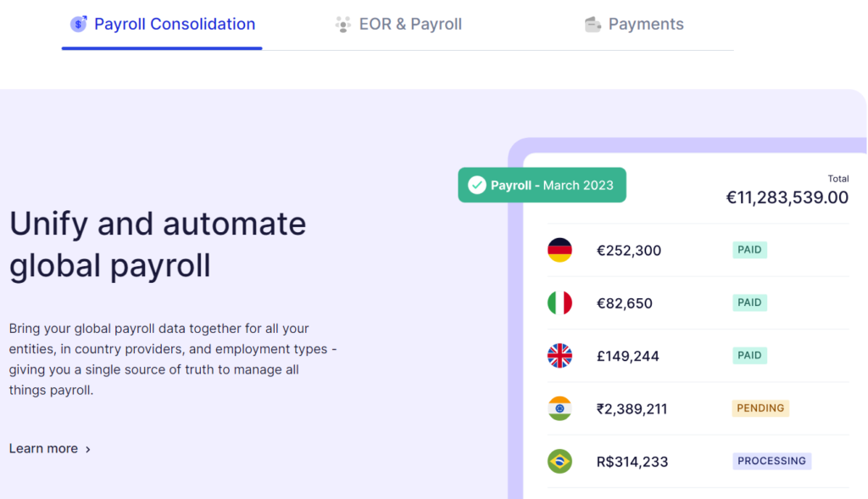The width and height of the screenshot is (868, 499).
Task: Click the PROCESSING status badge
Action: click(x=771, y=461)
